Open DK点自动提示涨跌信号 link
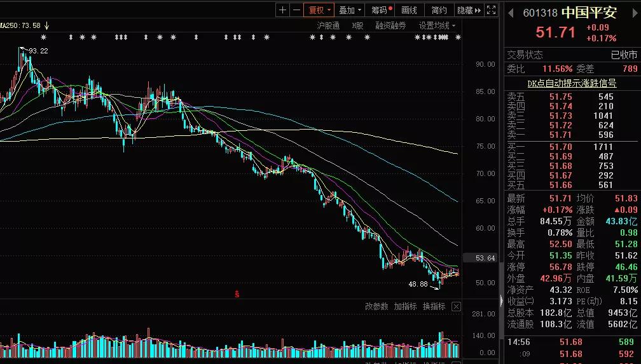 [x=572, y=83]
